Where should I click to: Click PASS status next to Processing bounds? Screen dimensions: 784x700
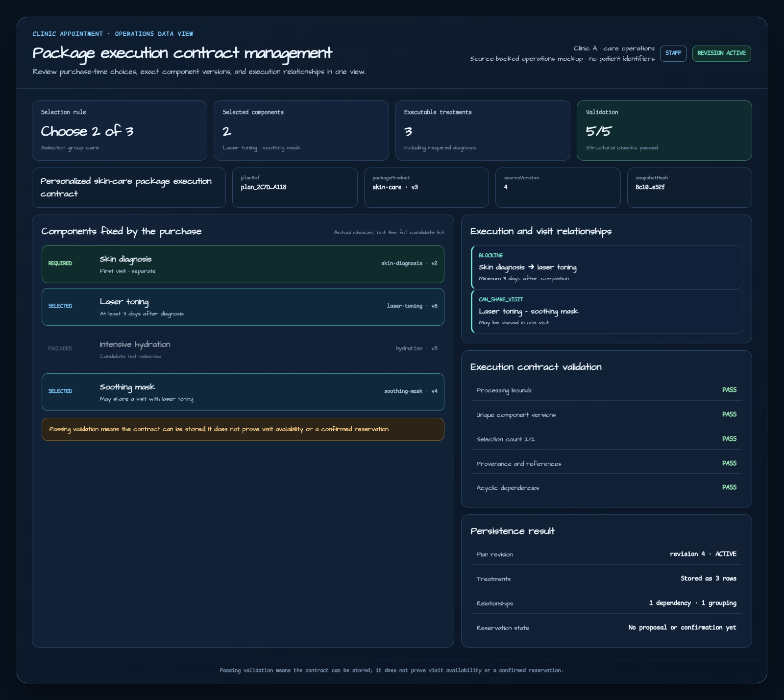point(729,390)
